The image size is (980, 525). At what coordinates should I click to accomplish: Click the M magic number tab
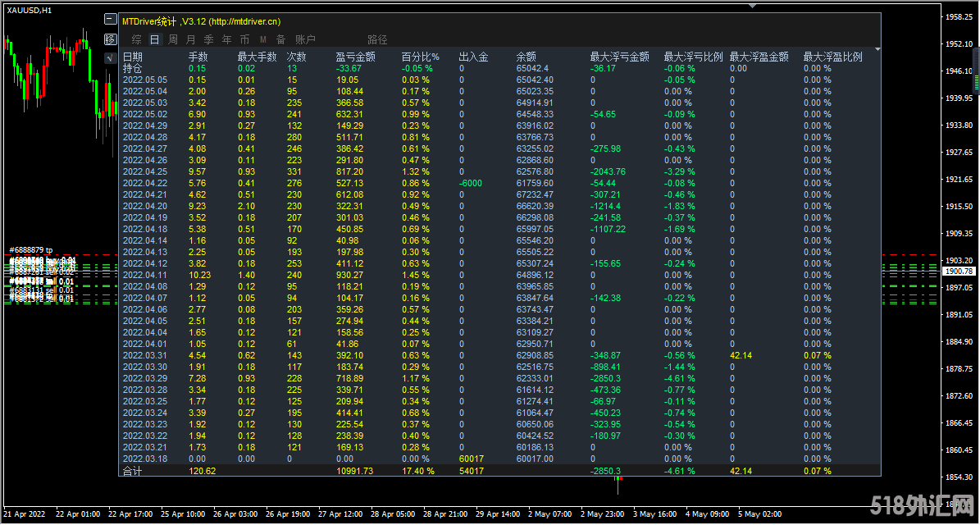[263, 39]
